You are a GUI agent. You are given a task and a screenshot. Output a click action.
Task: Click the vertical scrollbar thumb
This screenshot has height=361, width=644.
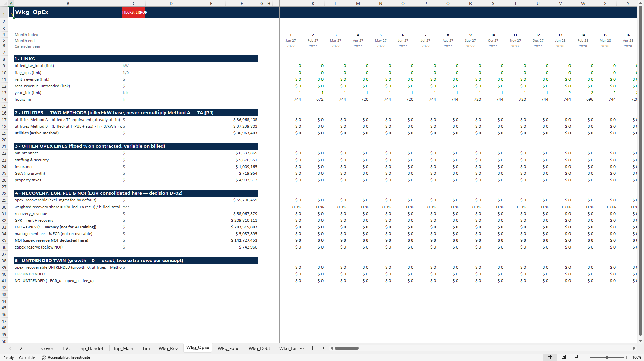tap(640, 171)
